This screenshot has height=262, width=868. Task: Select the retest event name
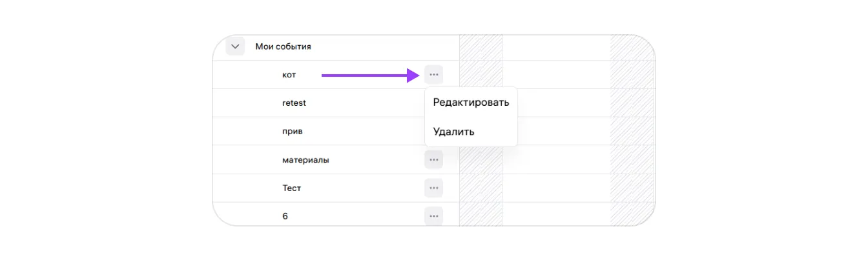294,103
